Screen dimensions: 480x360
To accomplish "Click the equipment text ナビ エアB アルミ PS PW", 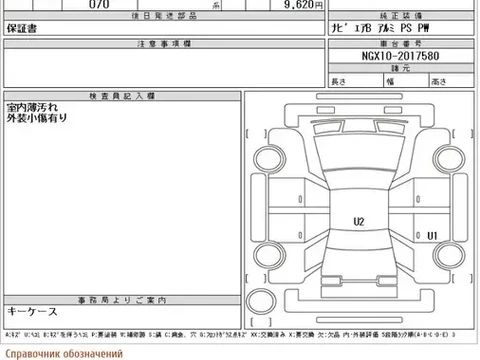I will point(380,28).
